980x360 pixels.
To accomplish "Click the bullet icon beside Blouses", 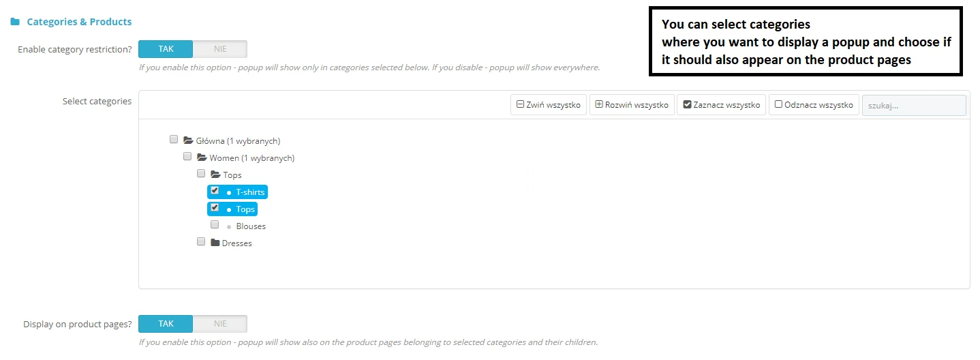I will pyautogui.click(x=229, y=226).
